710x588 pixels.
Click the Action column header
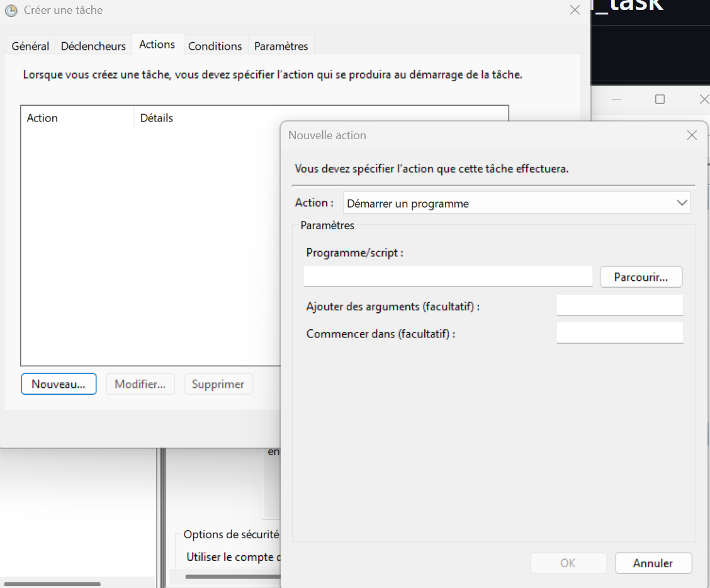77,118
